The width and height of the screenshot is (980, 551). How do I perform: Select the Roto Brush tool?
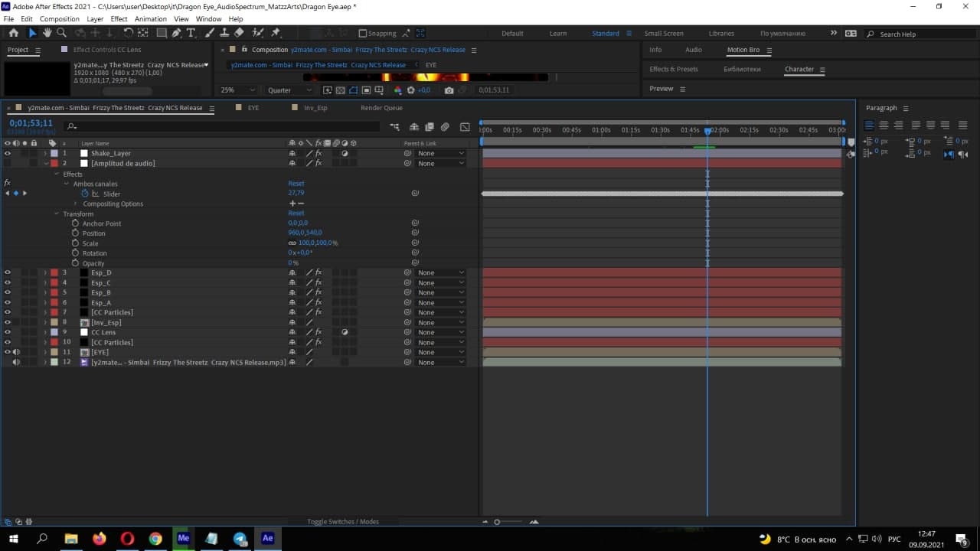(x=257, y=33)
